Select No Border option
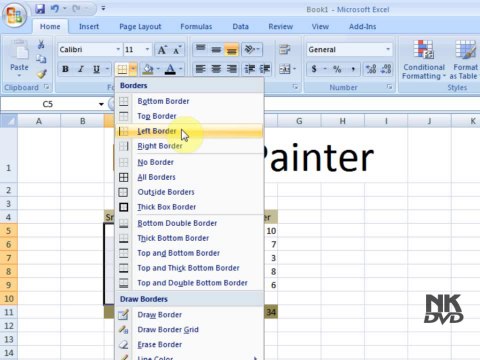Screen dimensions: 480x360 click(x=189, y=162)
